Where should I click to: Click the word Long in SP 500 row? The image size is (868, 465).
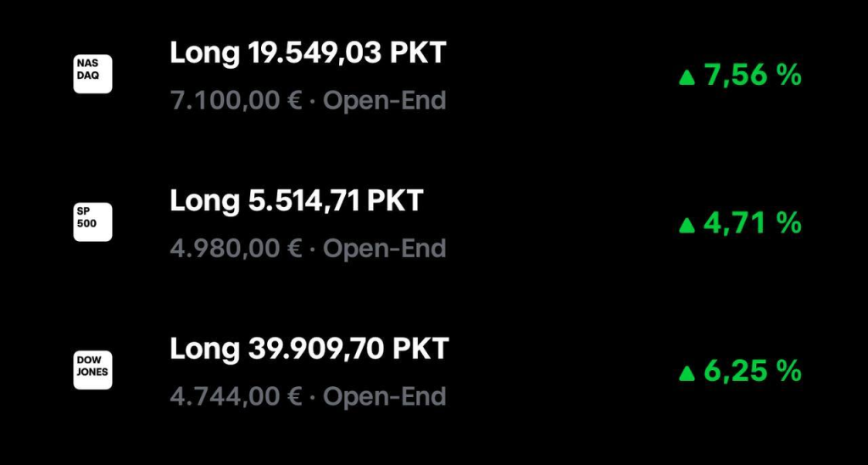pos(205,201)
